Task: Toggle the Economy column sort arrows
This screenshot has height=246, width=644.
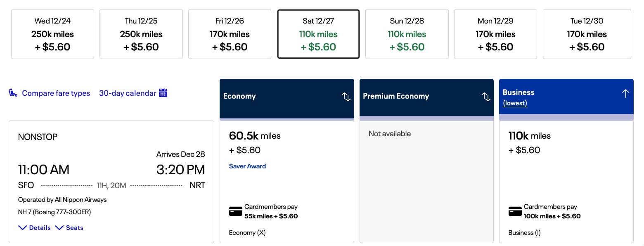Action: [x=346, y=97]
